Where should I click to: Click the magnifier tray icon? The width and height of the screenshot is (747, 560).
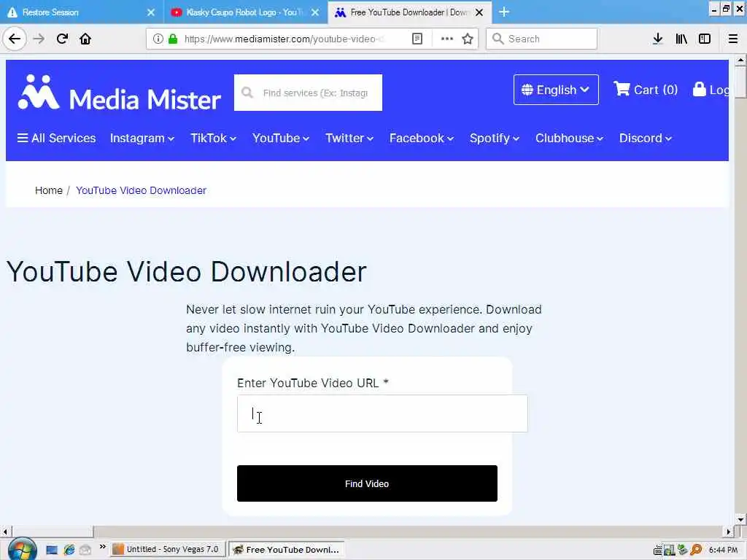click(696, 550)
